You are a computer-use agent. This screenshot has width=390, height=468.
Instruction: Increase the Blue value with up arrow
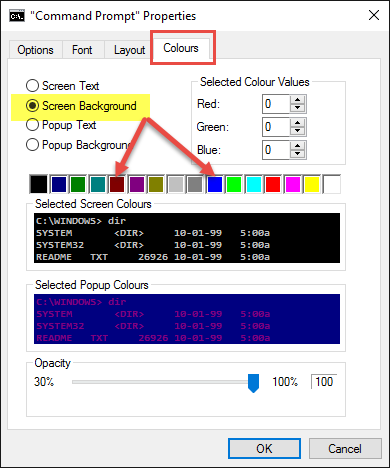297,146
